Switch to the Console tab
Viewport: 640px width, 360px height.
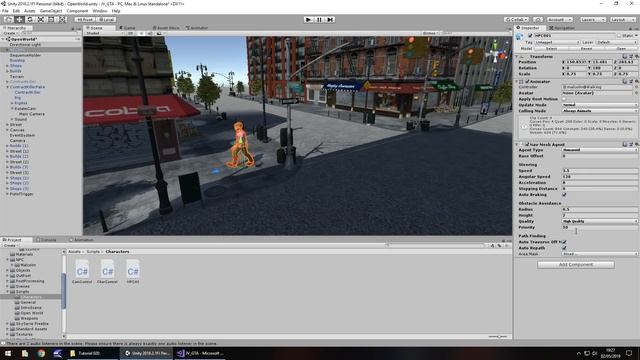(x=47, y=240)
